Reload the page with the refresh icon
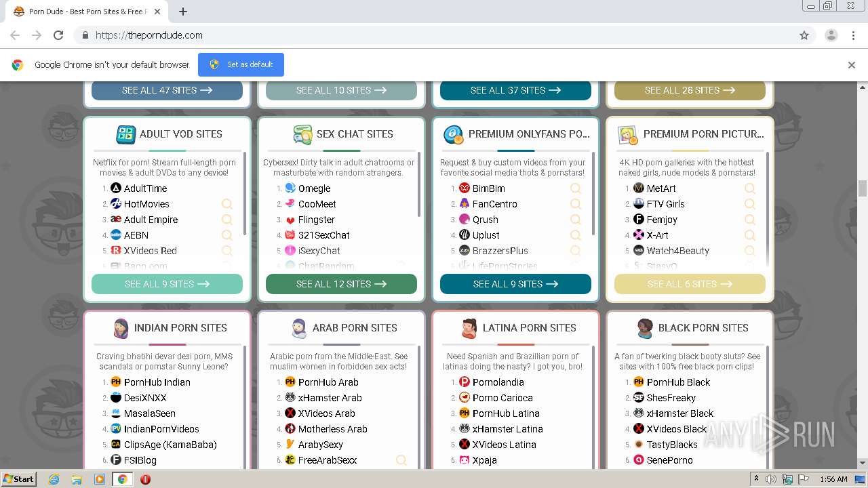 coord(58,35)
